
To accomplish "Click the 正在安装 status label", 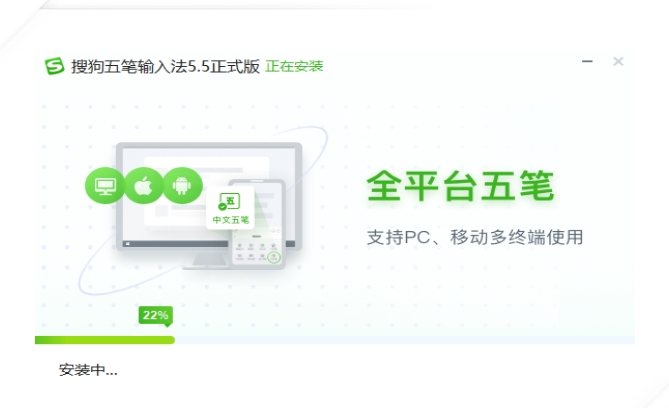I will [x=294, y=66].
